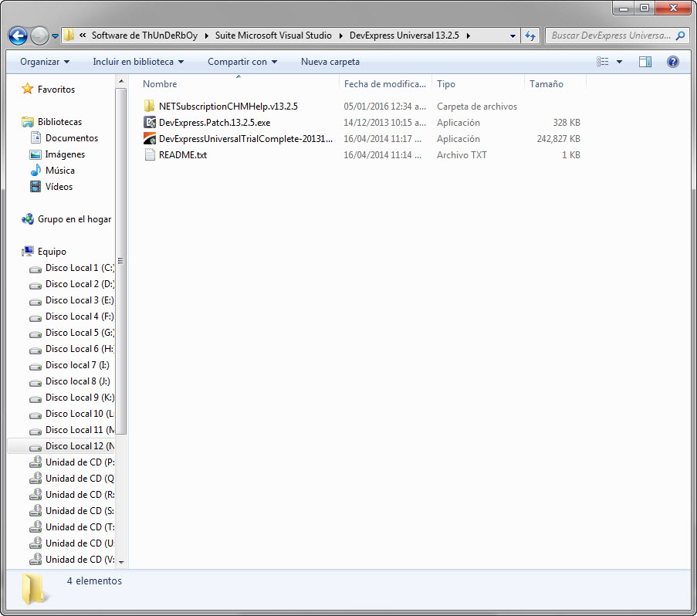697x616 pixels.
Task: Click DevExpress Universal 13.2.5 breadcrumb
Action: coord(404,36)
